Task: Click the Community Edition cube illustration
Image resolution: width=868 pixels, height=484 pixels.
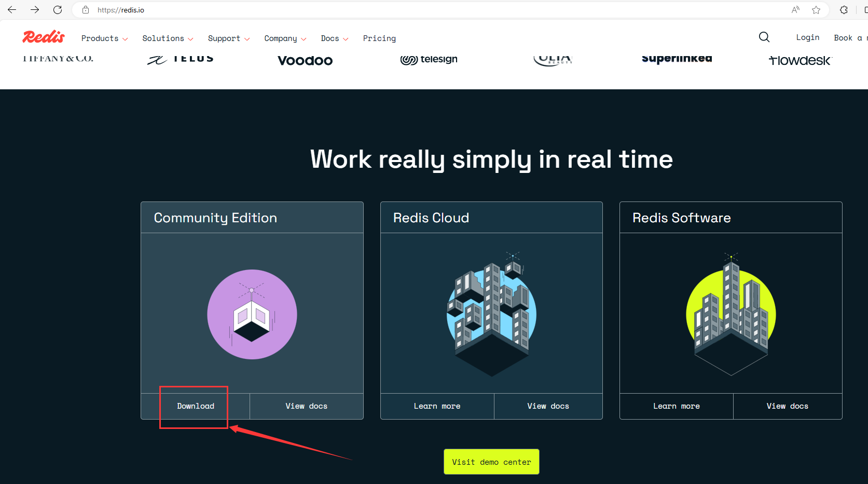Action: pyautogui.click(x=252, y=314)
